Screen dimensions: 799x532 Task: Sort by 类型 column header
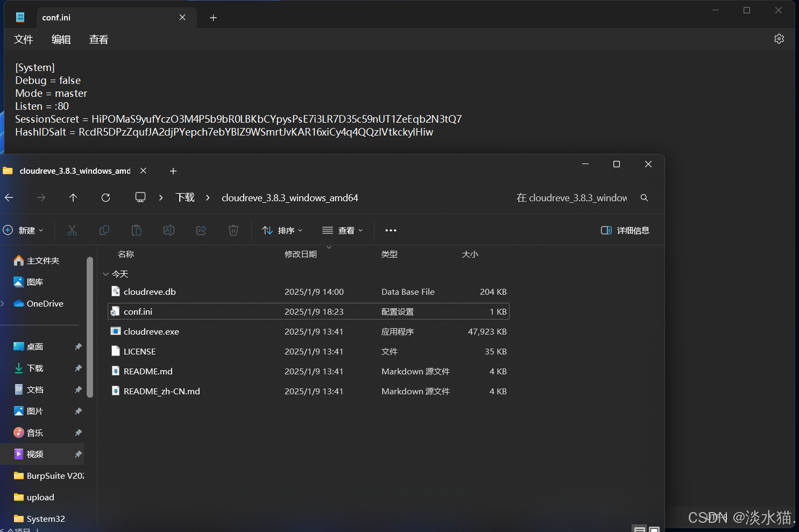coord(390,254)
